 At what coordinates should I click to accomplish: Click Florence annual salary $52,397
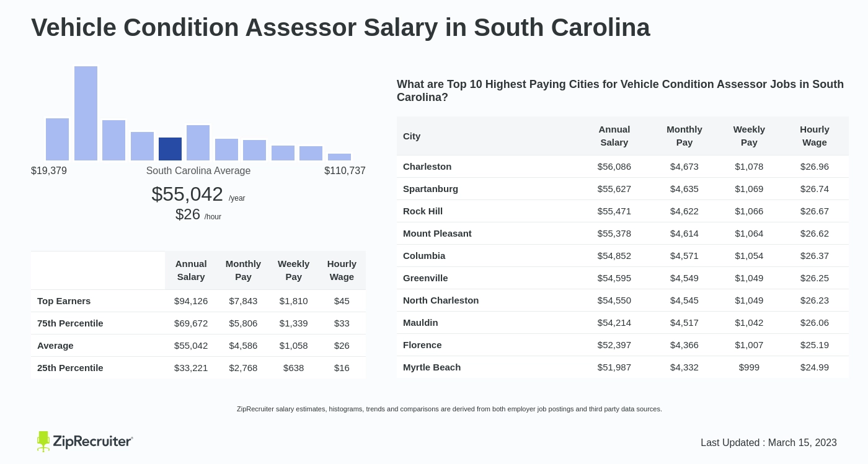click(x=614, y=345)
